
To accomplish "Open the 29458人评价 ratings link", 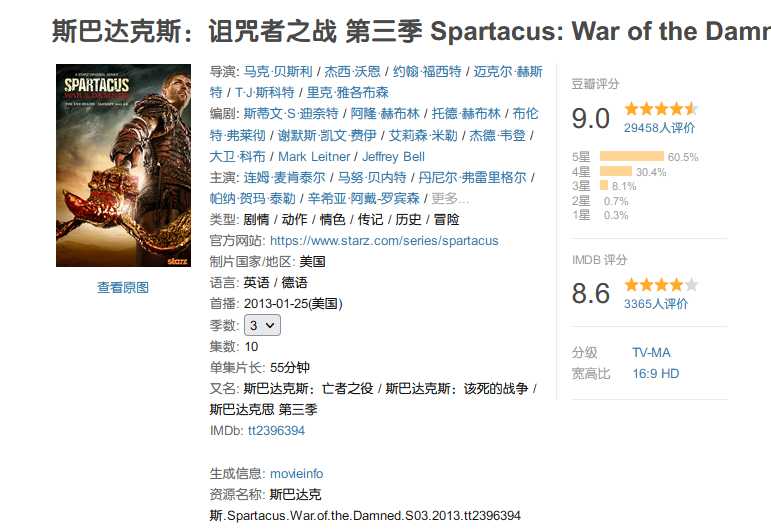I will 659,128.
